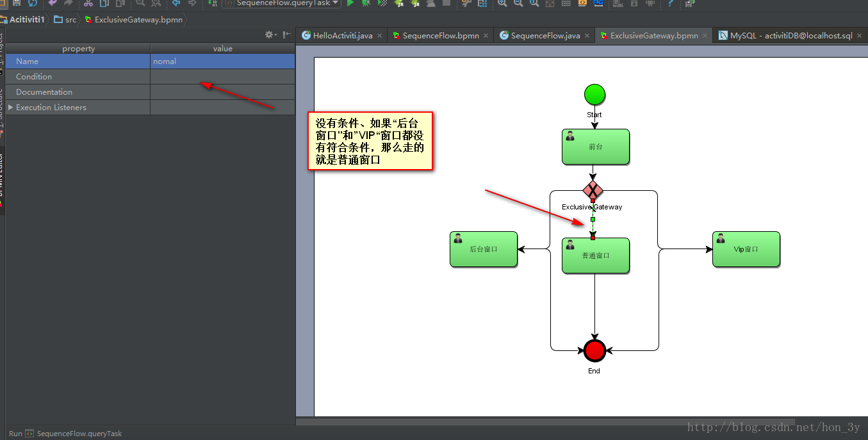The height and width of the screenshot is (440, 868).
Task: Switch to the SequenceFlow.bpmn tab
Action: (441, 36)
